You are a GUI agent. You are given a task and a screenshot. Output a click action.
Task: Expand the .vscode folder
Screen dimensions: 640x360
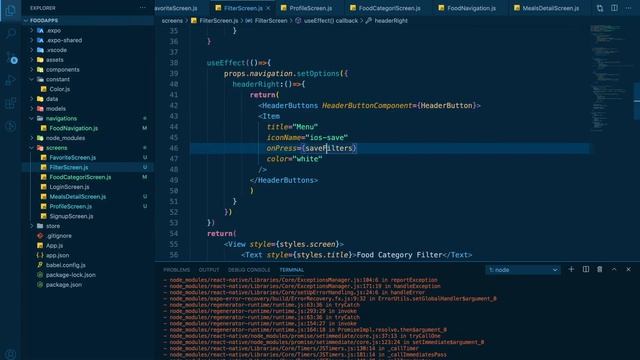[87, 50]
